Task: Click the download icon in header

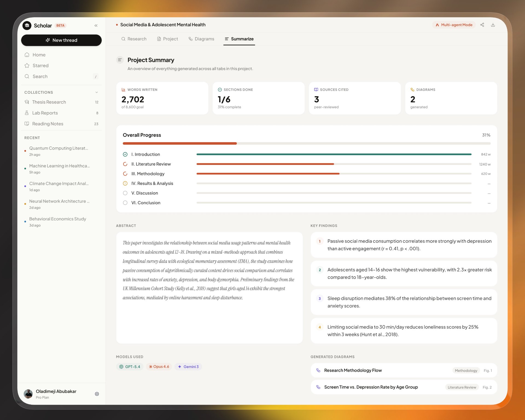Action: coord(493,25)
